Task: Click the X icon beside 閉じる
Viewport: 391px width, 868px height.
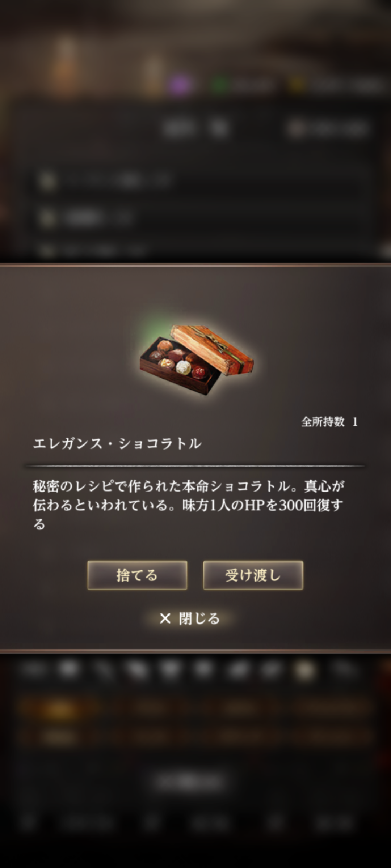Action: click(165, 618)
